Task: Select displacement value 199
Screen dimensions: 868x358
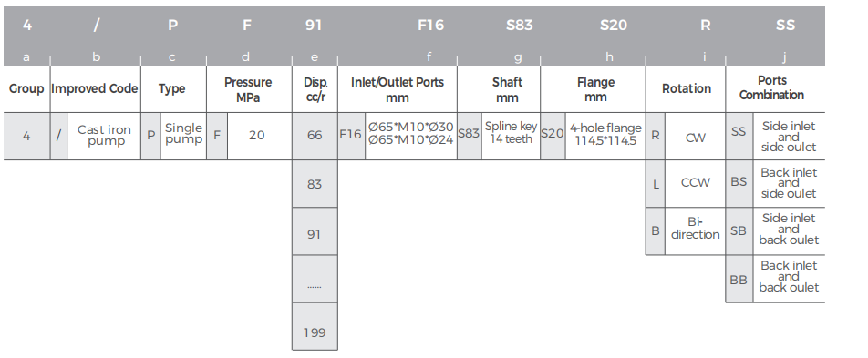Action: pyautogui.click(x=315, y=332)
